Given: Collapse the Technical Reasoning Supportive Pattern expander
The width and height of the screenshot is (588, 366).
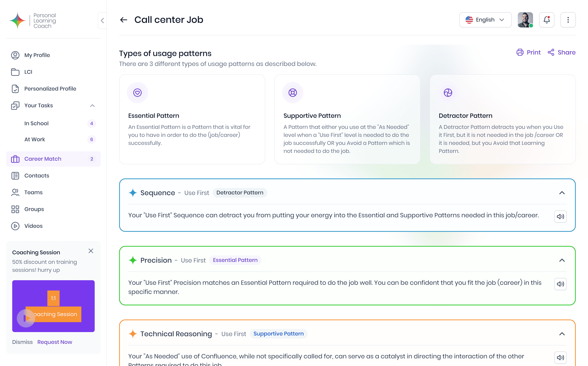Looking at the screenshot, I should pos(562,334).
